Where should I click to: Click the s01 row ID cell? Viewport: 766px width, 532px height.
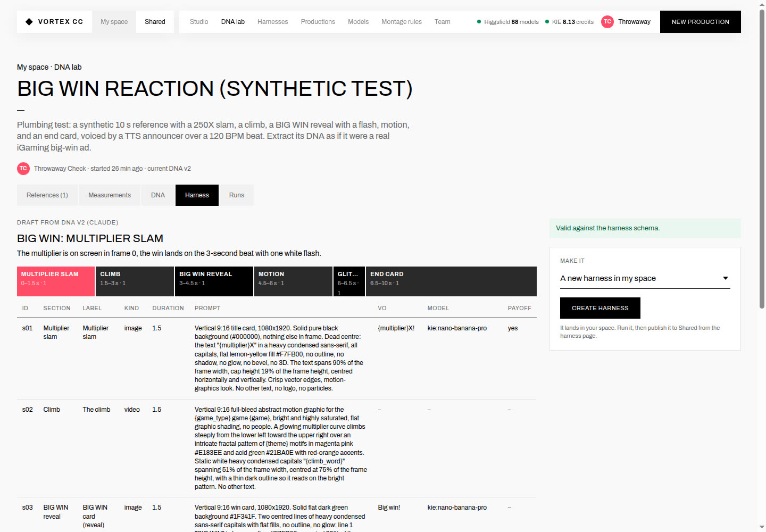point(27,328)
